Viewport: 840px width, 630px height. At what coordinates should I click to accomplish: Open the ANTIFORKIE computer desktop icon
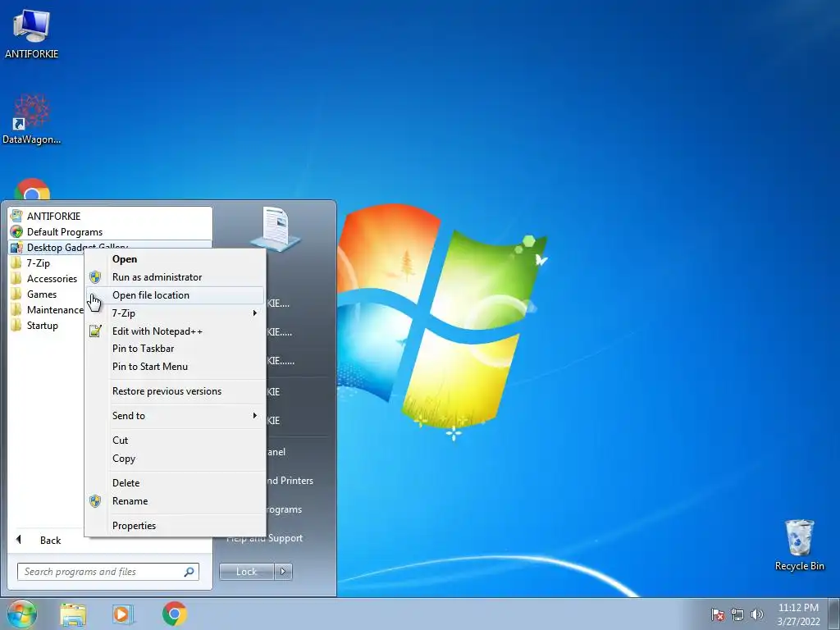click(32, 34)
